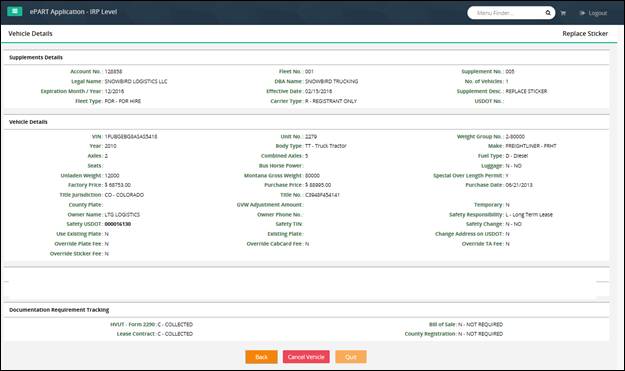Click title jurisdiction CO - COLORADO value
The width and height of the screenshot is (625, 371).
pos(124,195)
